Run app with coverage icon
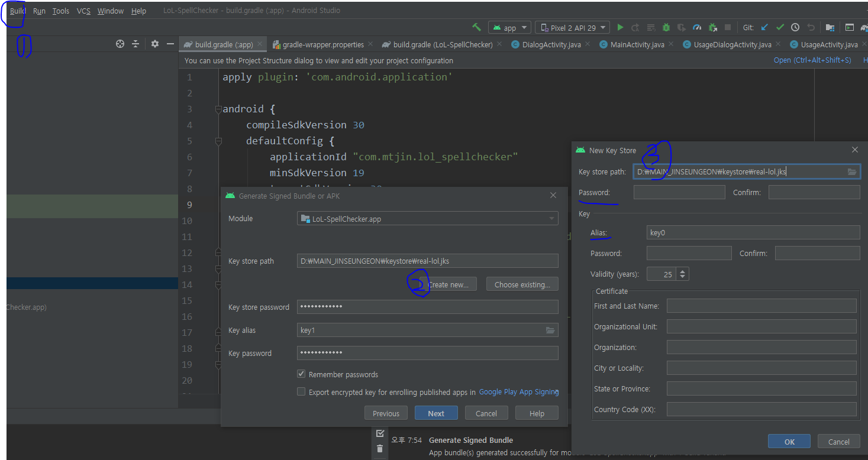 click(682, 27)
